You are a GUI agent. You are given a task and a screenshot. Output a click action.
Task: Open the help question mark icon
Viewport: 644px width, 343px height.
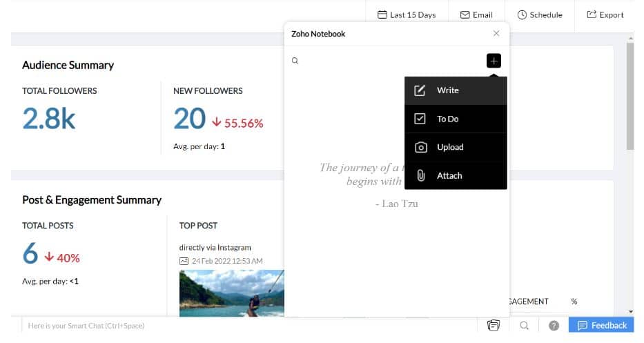point(554,326)
